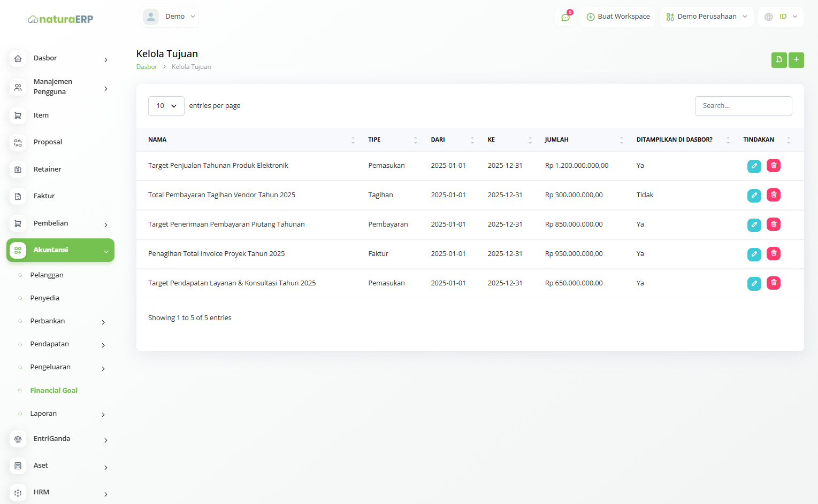Expand the EntriGanda menu chevron
This screenshot has height=504, width=818.
click(106, 440)
